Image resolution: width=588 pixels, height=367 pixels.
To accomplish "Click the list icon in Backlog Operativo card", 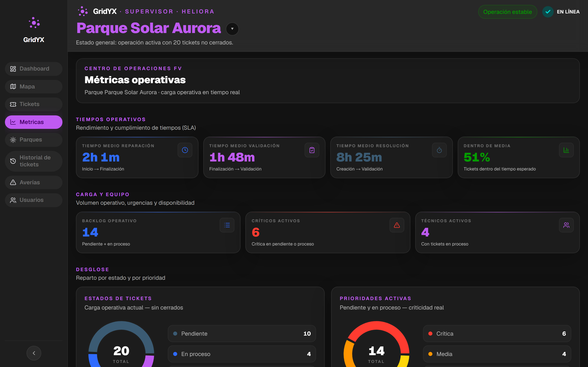I will point(227,225).
